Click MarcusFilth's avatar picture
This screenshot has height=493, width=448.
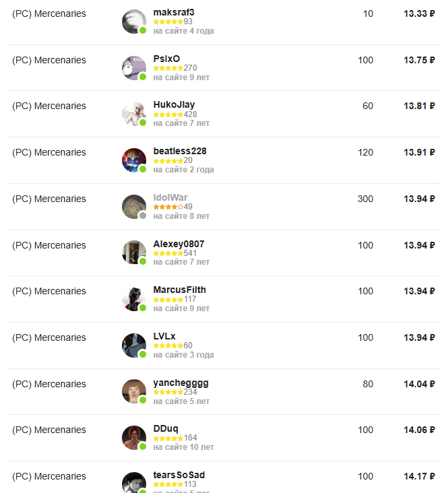(x=133, y=299)
